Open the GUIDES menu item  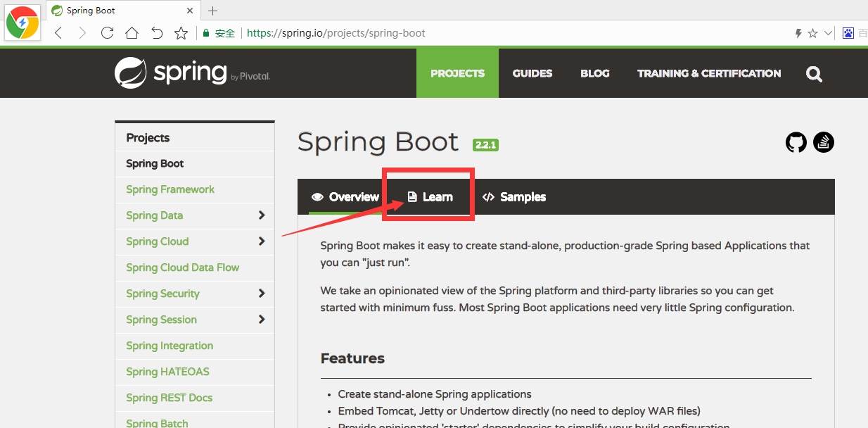click(532, 73)
